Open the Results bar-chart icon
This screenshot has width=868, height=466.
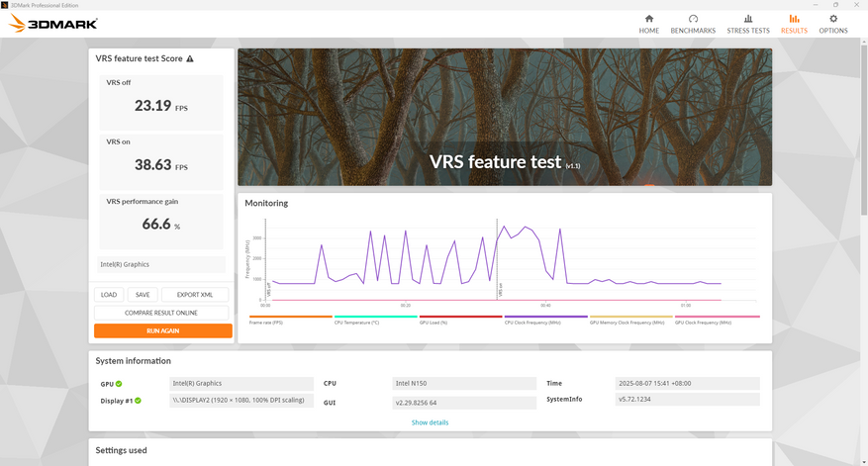(795, 19)
